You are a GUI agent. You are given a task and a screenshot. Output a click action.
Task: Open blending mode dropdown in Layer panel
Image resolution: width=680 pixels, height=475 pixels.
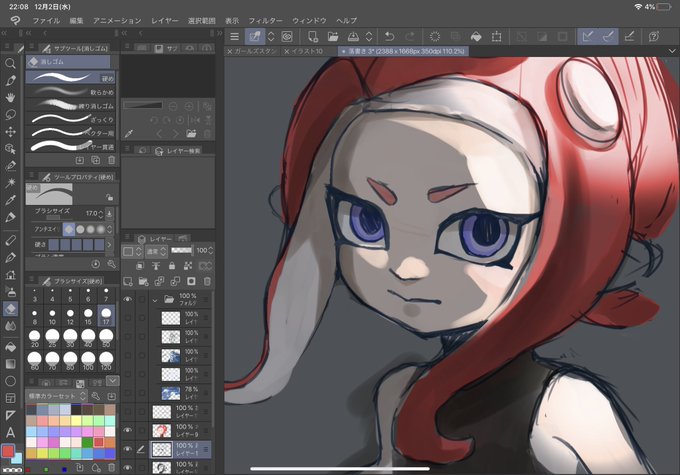(x=157, y=251)
